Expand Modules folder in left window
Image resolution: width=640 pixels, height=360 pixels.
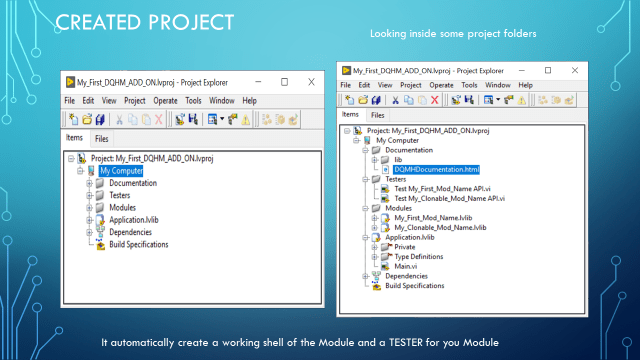coord(89,208)
